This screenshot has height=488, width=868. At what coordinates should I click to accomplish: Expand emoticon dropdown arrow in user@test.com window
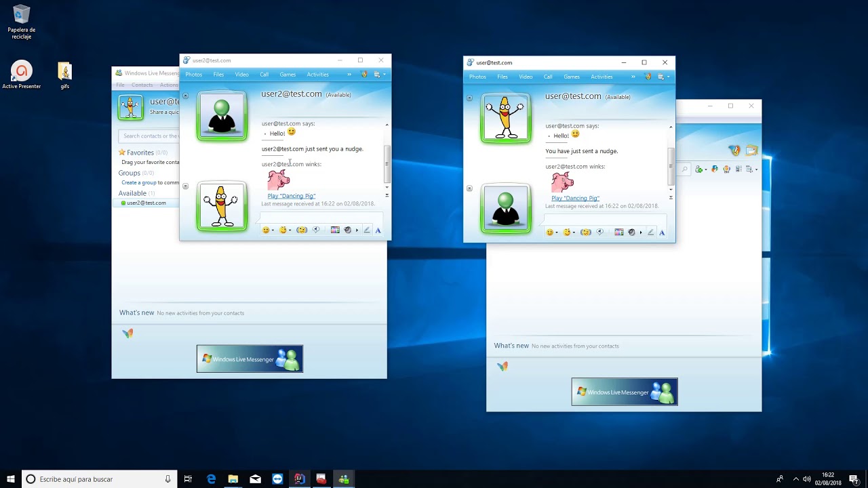(x=557, y=232)
